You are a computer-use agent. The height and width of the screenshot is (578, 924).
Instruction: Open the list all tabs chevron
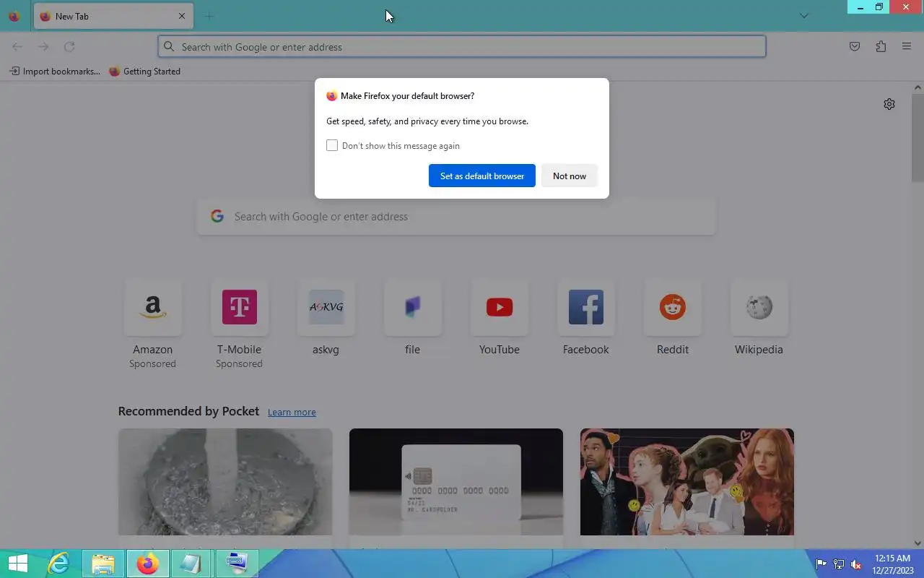(803, 16)
